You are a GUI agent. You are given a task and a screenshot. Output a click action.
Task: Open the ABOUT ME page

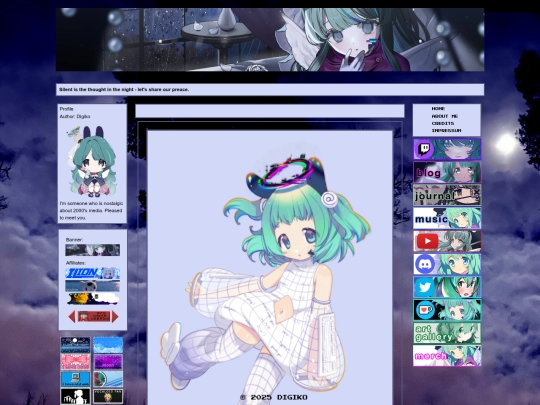pyautogui.click(x=445, y=116)
